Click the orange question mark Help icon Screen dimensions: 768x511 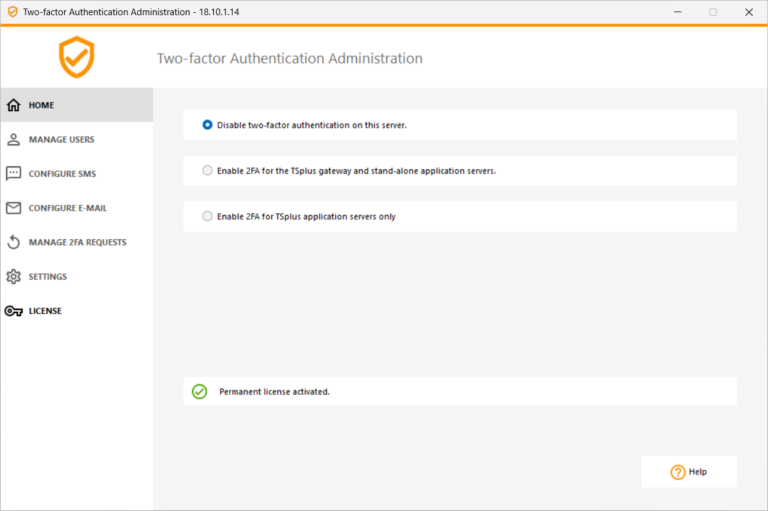point(678,472)
